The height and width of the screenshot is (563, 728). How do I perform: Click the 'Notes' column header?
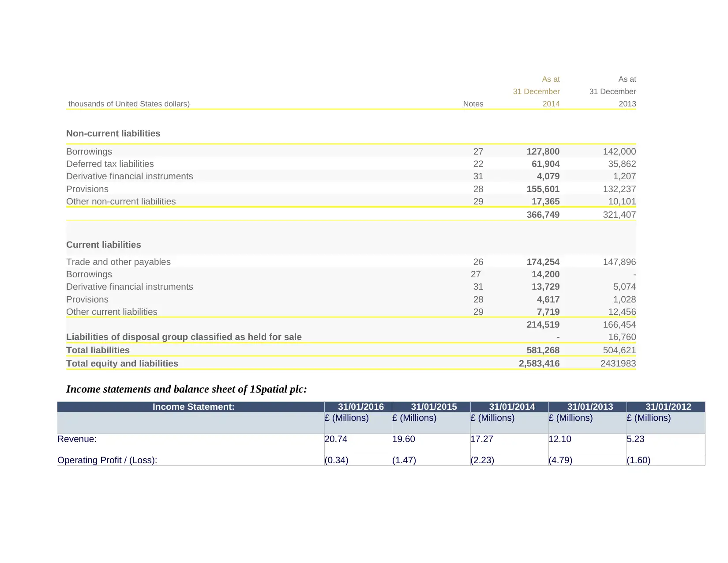(473, 104)
